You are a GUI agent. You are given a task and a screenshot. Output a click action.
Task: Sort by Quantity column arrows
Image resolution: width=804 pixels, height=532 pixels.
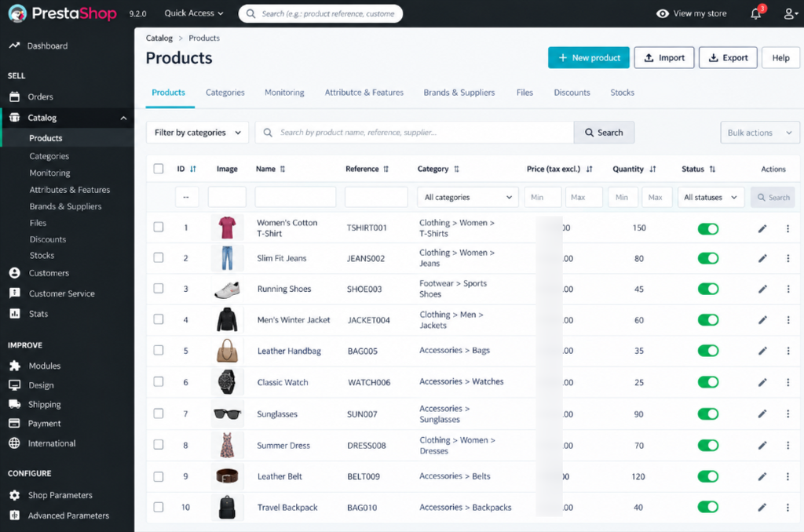coord(652,169)
